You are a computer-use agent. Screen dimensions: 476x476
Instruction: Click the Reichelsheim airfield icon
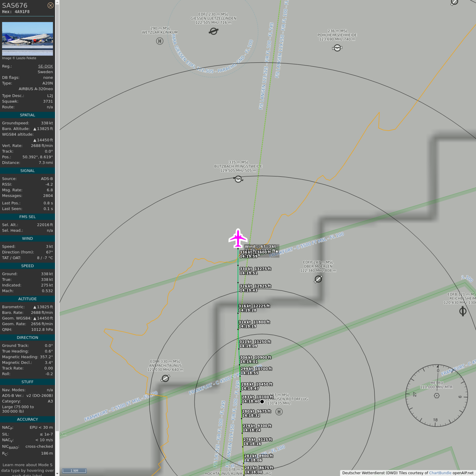coord(463,311)
